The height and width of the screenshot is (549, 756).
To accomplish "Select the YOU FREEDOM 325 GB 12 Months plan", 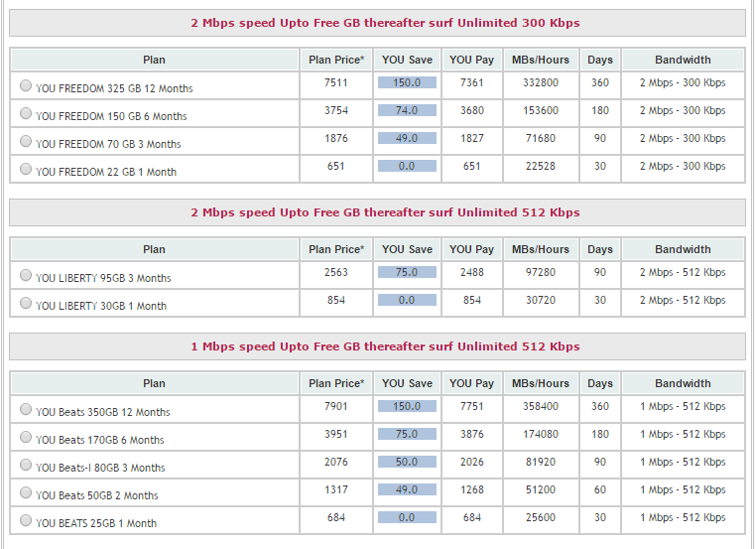I will click(26, 85).
